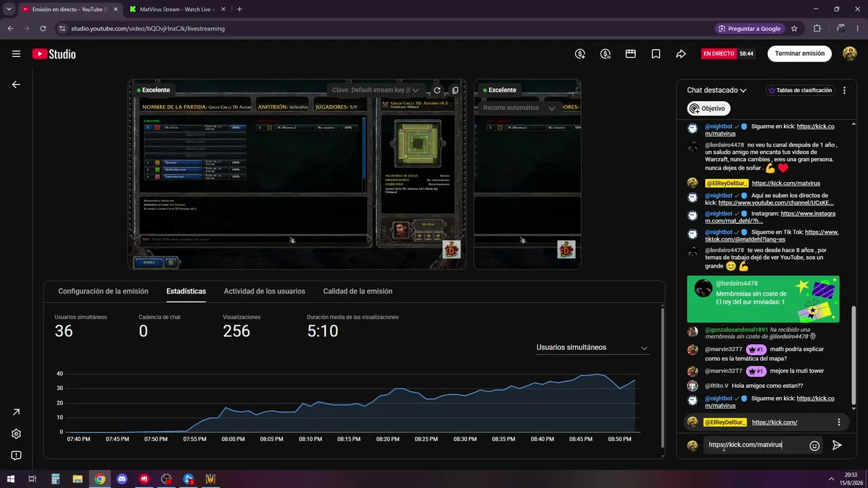
Task: Open File Explorer from the taskbar
Action: (77, 479)
